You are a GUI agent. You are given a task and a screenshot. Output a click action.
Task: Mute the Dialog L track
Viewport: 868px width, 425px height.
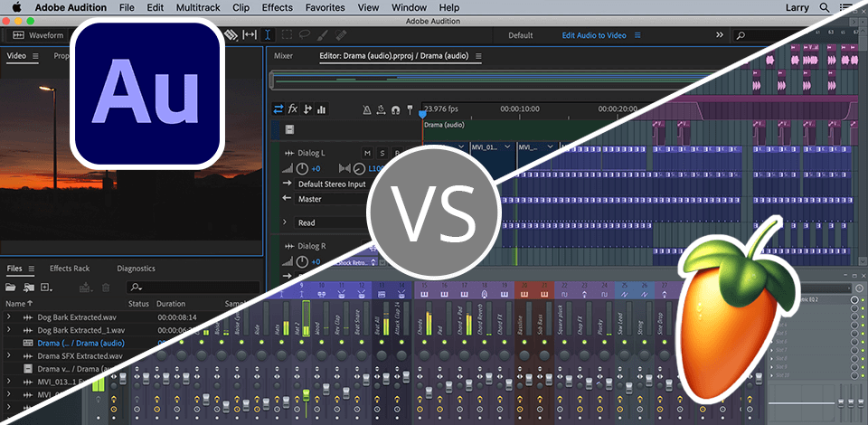pos(367,153)
